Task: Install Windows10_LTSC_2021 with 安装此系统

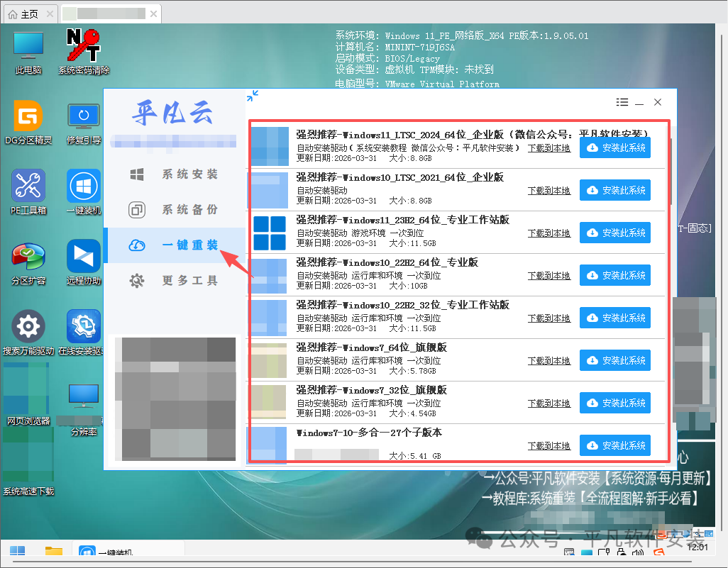Action: [x=615, y=190]
